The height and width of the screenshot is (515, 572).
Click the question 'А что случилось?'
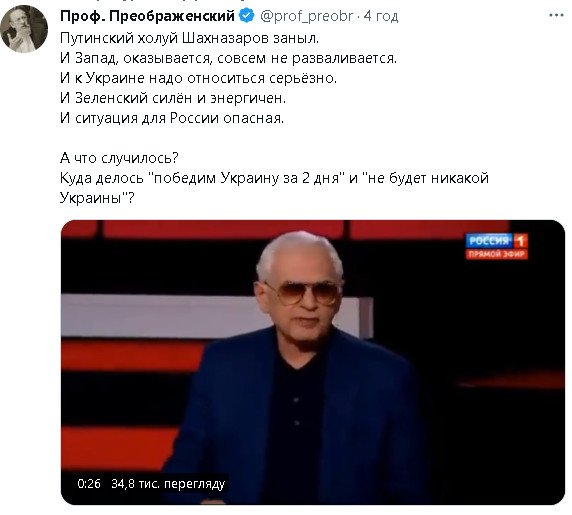(x=119, y=158)
